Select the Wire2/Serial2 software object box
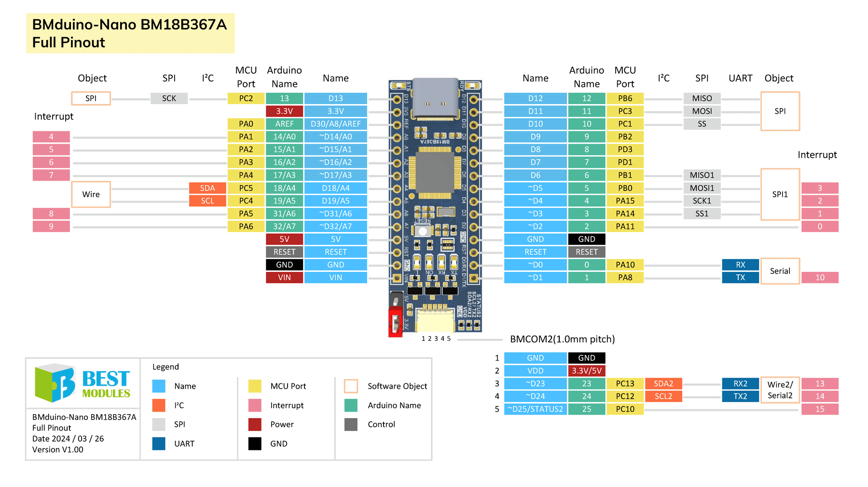868x487 pixels. tap(780, 390)
